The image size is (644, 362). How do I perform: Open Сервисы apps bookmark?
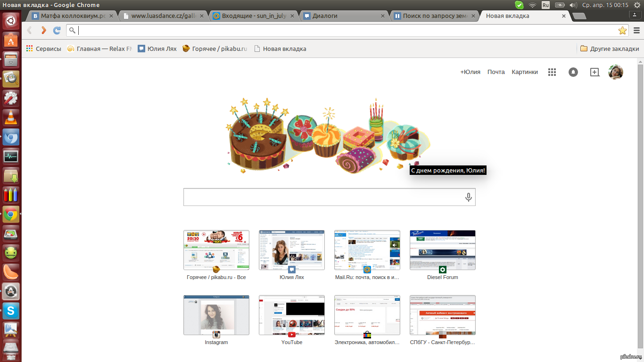43,49
